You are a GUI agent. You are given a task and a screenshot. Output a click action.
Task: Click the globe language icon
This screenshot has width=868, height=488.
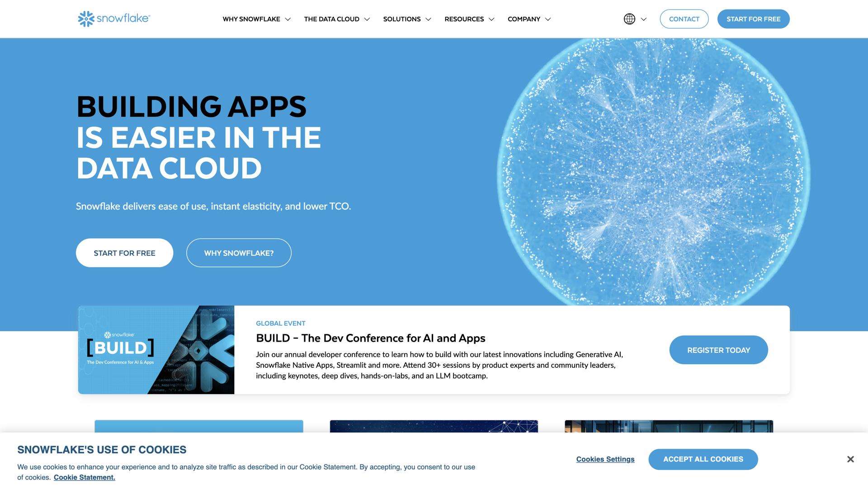(629, 19)
